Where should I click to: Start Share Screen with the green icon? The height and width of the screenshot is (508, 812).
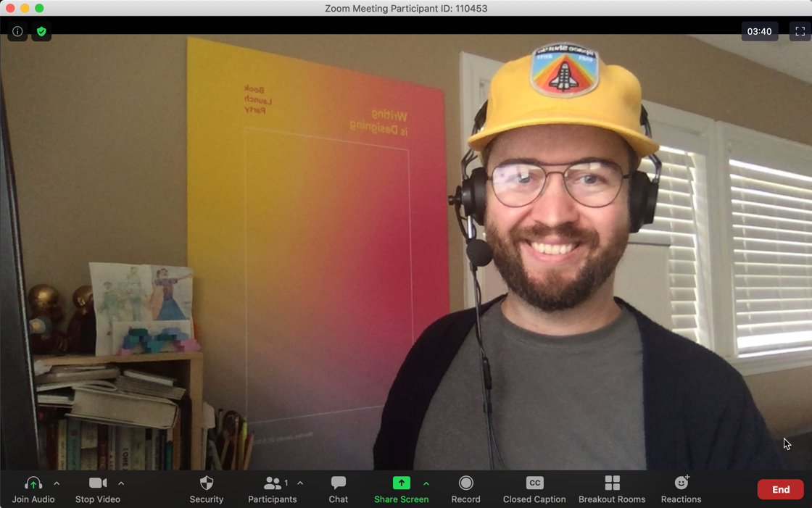[402, 489]
